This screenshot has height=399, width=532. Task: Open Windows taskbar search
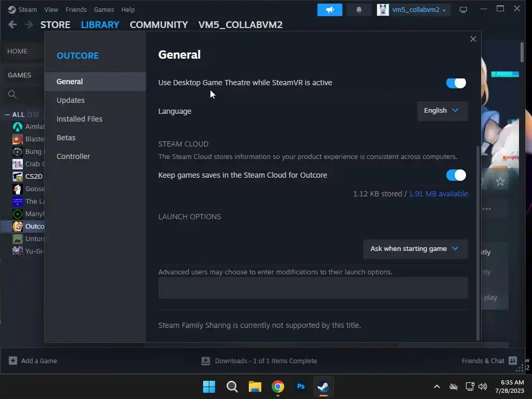point(232,387)
